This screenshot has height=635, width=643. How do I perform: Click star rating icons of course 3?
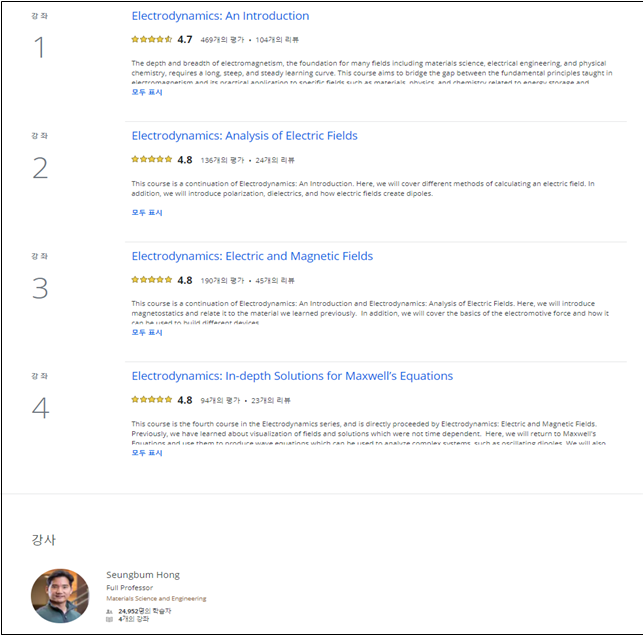[x=152, y=280]
